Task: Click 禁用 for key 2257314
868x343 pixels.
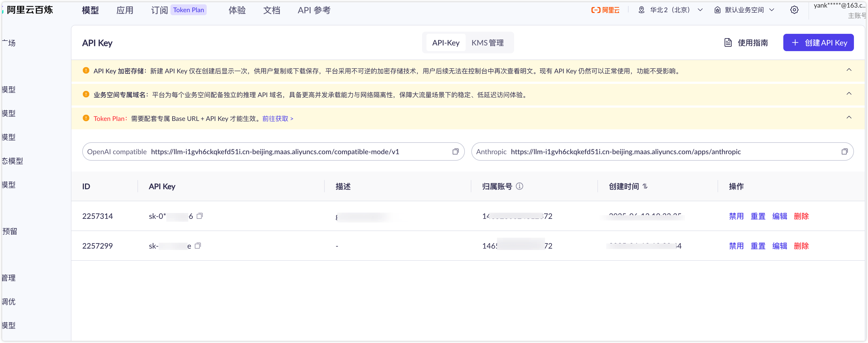Action: (x=736, y=216)
